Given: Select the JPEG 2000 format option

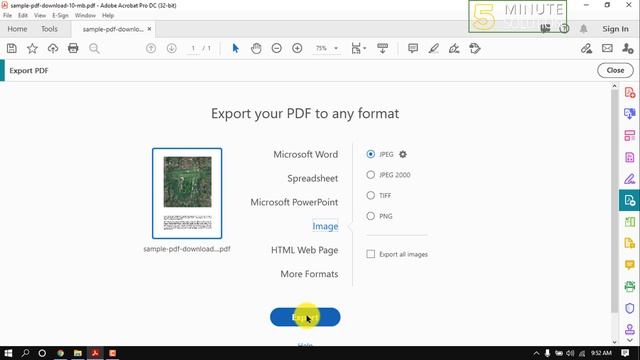Looking at the screenshot, I should pyautogui.click(x=370, y=175).
